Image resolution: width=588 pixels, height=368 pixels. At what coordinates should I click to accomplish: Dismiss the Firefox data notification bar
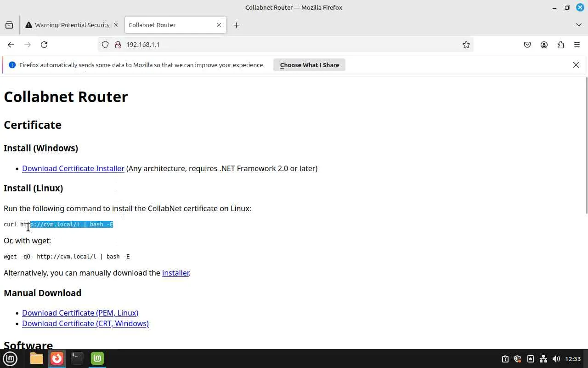click(576, 65)
